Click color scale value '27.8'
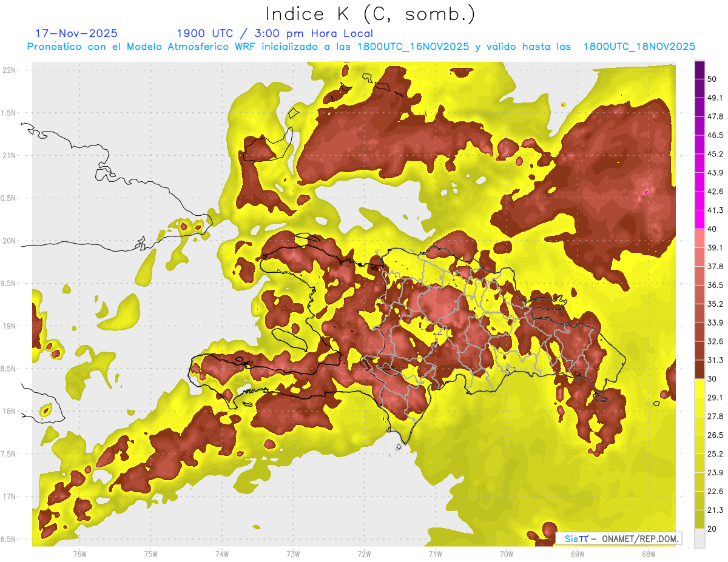Screen dimensions: 728x562 (x=715, y=416)
